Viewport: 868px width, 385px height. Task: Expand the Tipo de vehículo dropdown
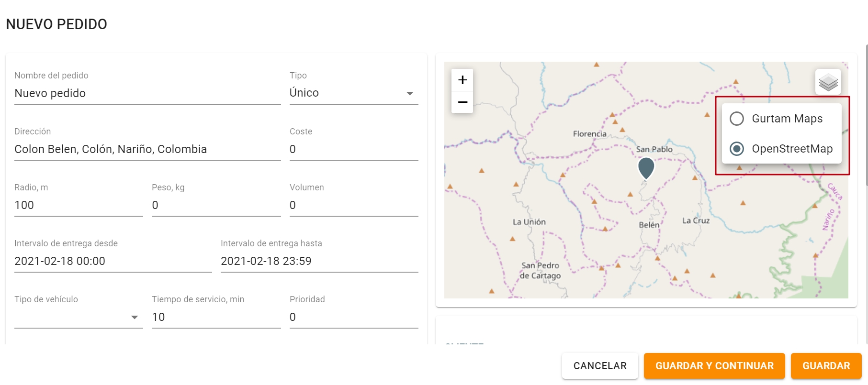tap(79, 317)
